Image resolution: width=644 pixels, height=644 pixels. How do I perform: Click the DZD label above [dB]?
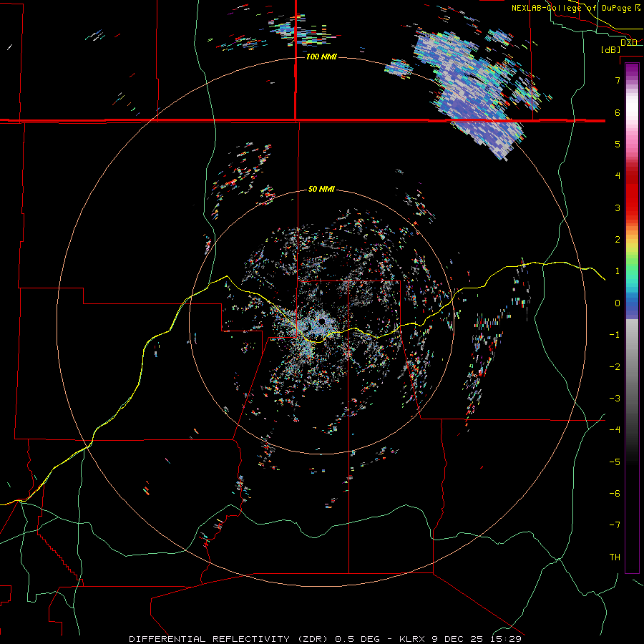[629, 43]
